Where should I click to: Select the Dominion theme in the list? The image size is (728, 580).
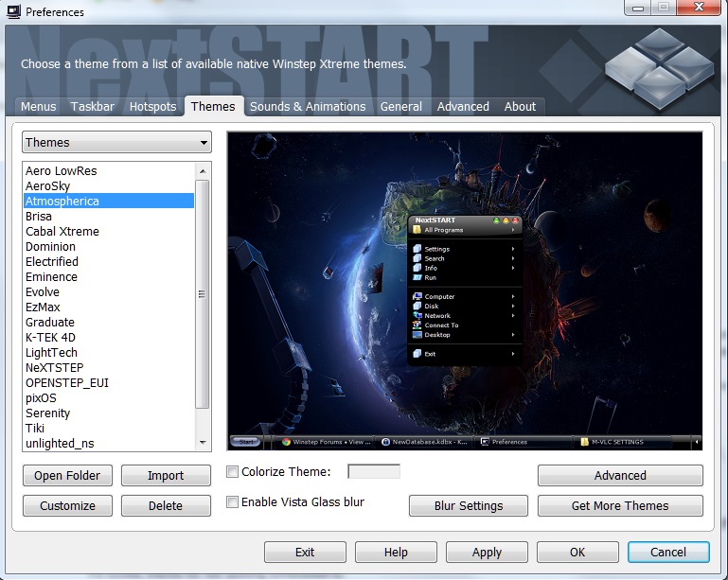point(51,247)
